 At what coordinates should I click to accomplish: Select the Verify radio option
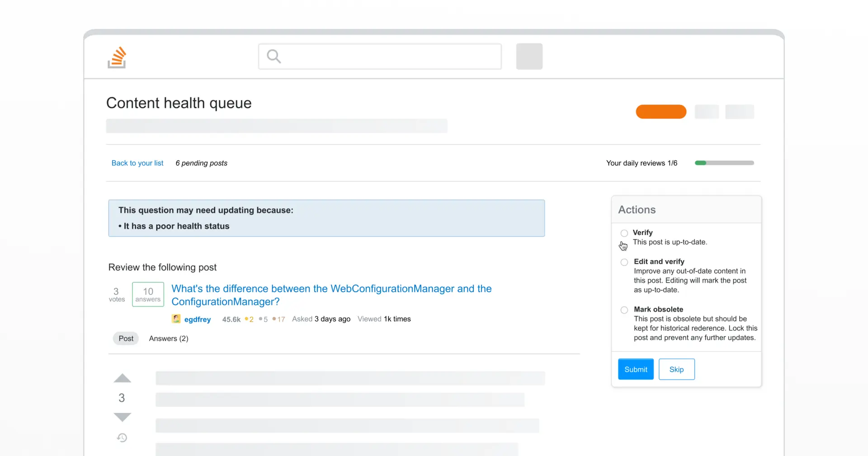624,233
